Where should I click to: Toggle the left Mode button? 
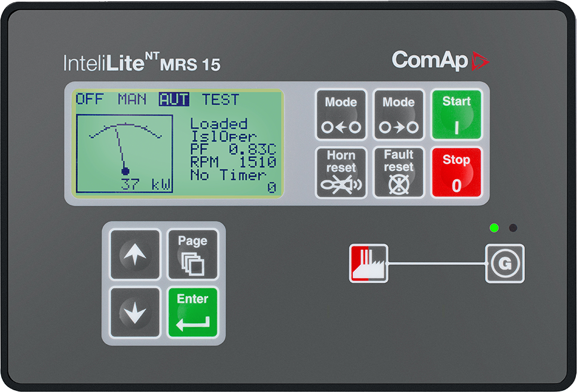(x=341, y=115)
